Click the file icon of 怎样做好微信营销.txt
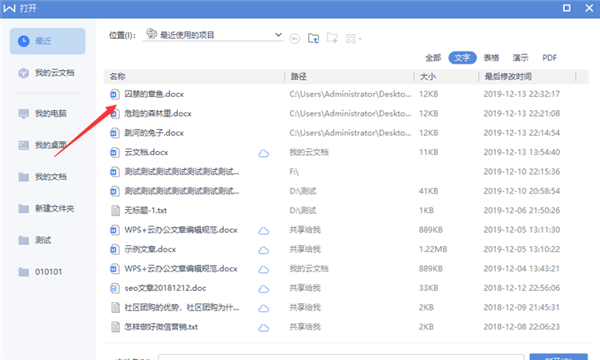Viewport: 600px width, 360px height. 115,327
